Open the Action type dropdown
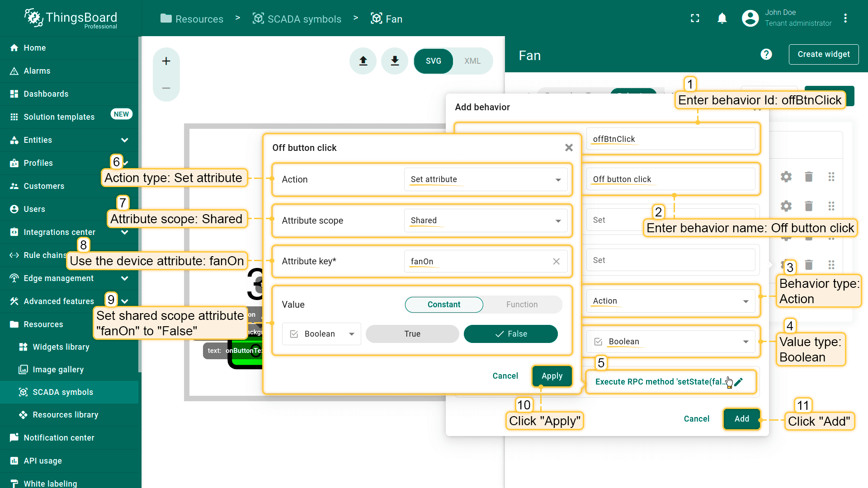This screenshot has width=868, height=488. pyautogui.click(x=486, y=179)
